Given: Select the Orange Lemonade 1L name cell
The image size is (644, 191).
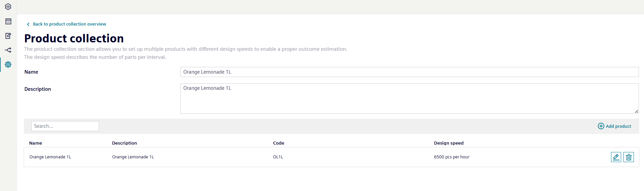Looking at the screenshot, I should (50, 157).
